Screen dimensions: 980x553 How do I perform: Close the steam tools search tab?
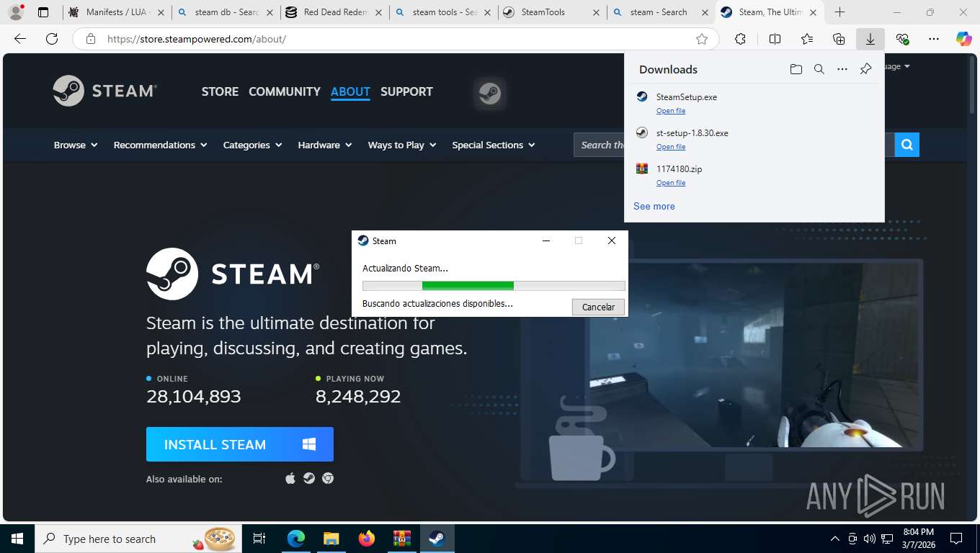coord(488,12)
